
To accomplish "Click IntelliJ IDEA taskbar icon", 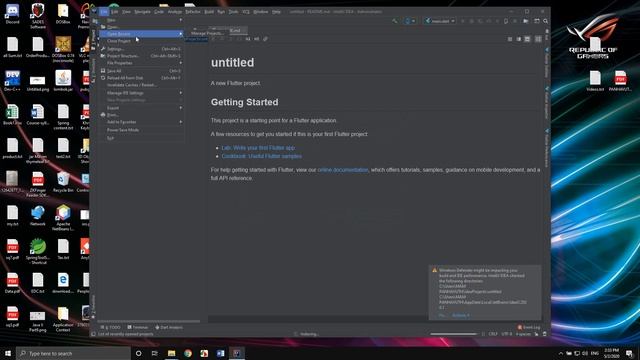I will [x=237, y=353].
